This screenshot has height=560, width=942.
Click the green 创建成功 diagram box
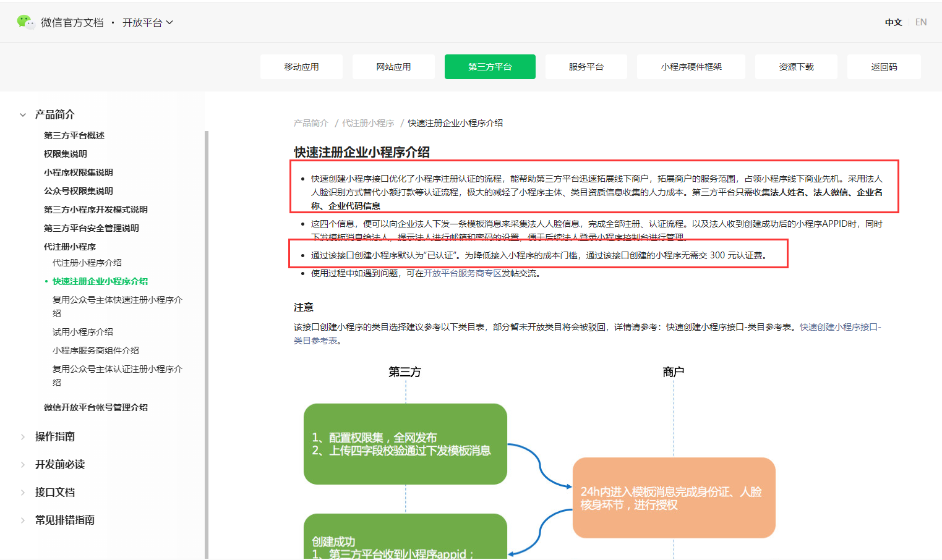click(x=405, y=536)
